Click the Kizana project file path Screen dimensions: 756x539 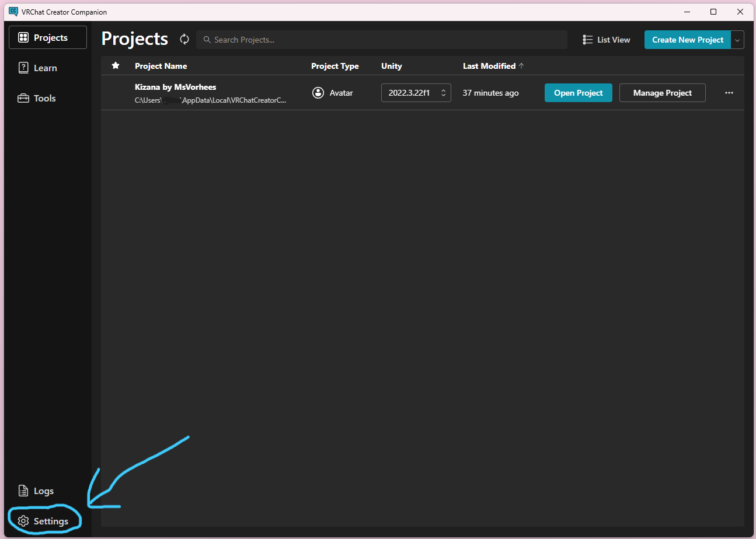click(210, 100)
